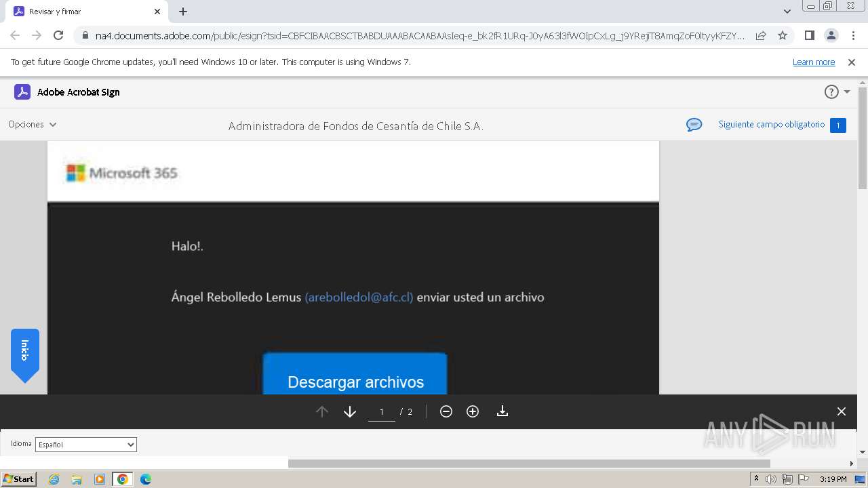The width and height of the screenshot is (868, 488).
Task: Share this page icon in address bar
Action: coord(761,35)
